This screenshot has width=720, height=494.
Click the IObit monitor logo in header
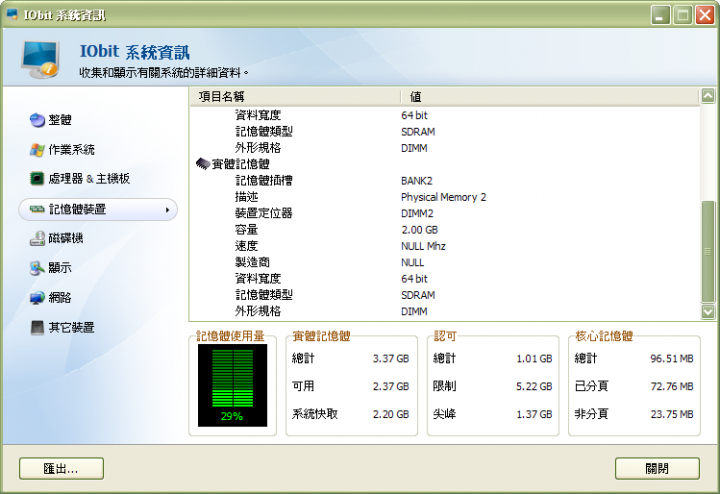point(39,59)
